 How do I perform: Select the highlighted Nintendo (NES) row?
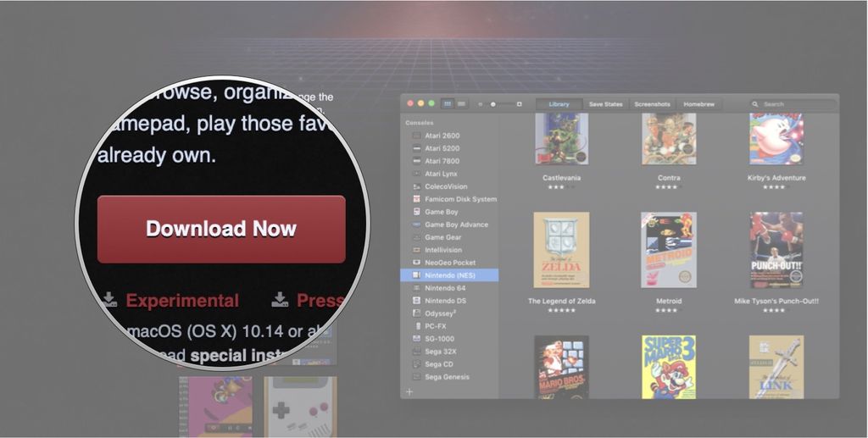pyautogui.click(x=449, y=275)
